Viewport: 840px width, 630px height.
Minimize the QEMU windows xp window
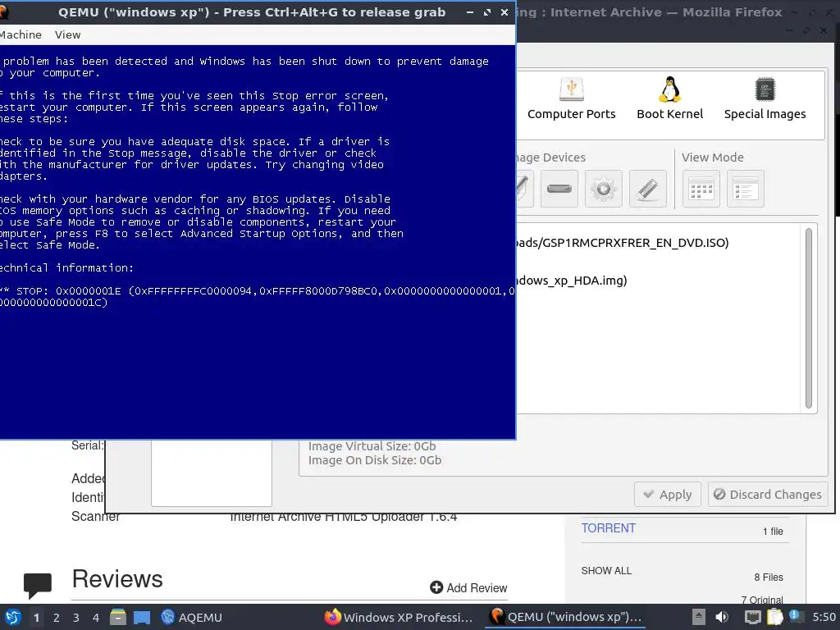[x=470, y=11]
